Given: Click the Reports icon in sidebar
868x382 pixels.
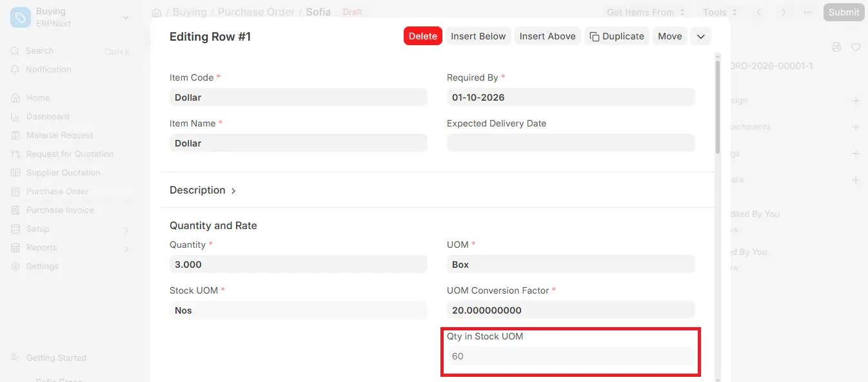Looking at the screenshot, I should tap(15, 248).
